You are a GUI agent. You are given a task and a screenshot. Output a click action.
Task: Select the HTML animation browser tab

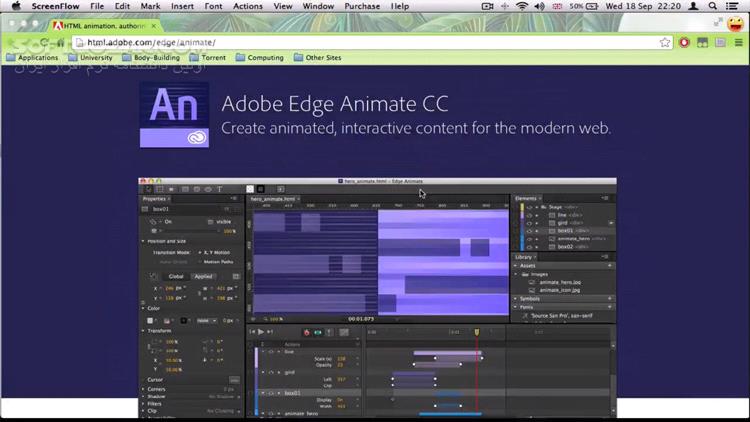(x=103, y=26)
